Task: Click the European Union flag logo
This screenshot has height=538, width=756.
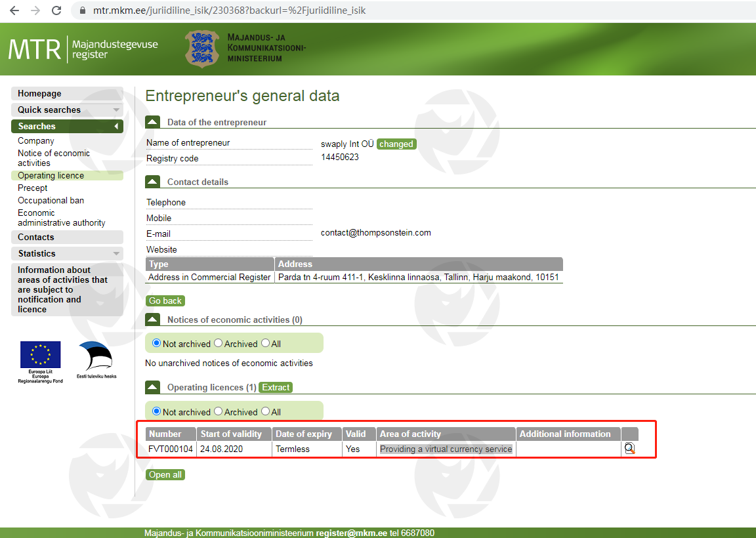Action: click(40, 355)
